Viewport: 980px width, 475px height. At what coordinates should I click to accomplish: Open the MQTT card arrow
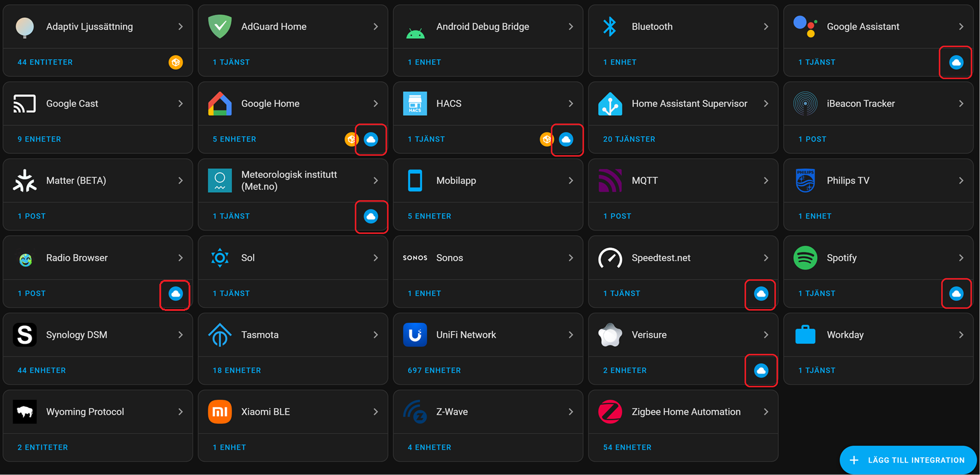click(x=766, y=181)
